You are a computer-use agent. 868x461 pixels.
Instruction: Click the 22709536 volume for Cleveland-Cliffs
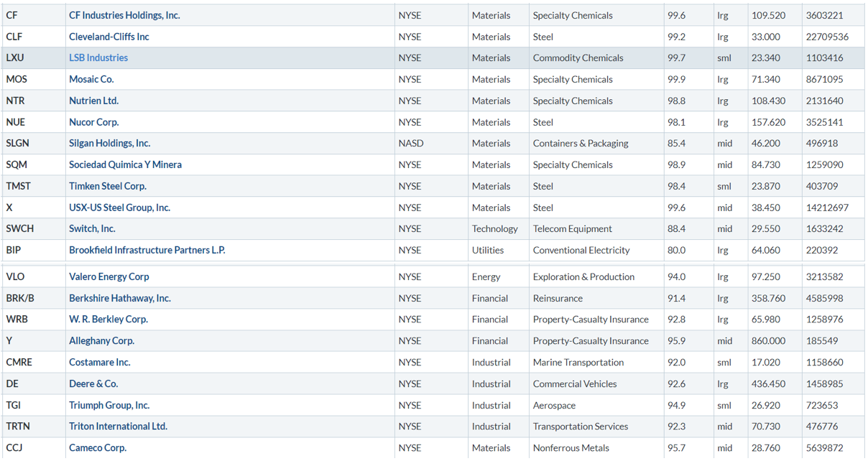(828, 37)
